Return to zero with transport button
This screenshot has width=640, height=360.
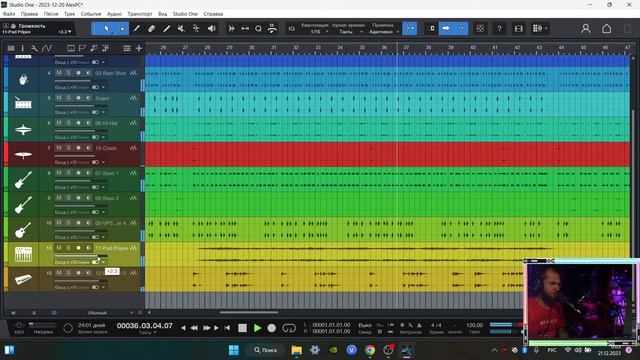(x=227, y=328)
